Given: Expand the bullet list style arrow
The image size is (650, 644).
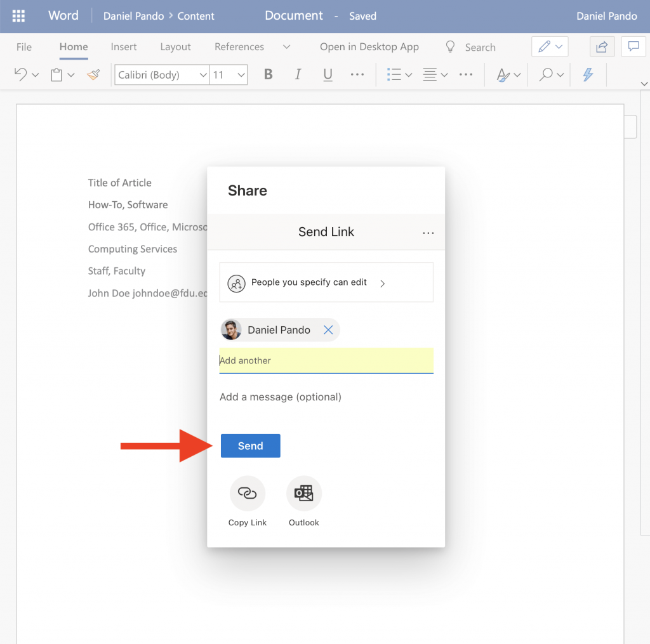Looking at the screenshot, I should pos(409,75).
